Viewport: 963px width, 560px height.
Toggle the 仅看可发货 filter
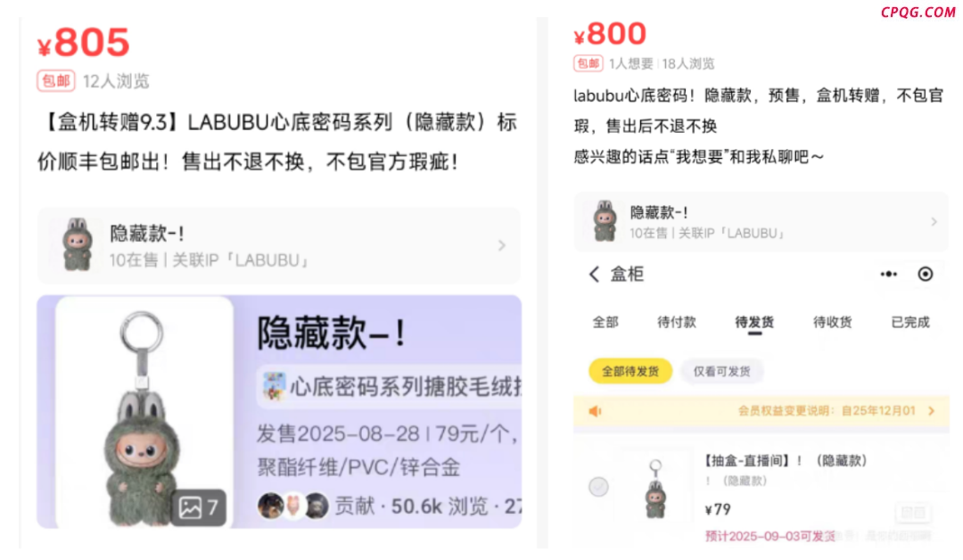click(x=721, y=372)
